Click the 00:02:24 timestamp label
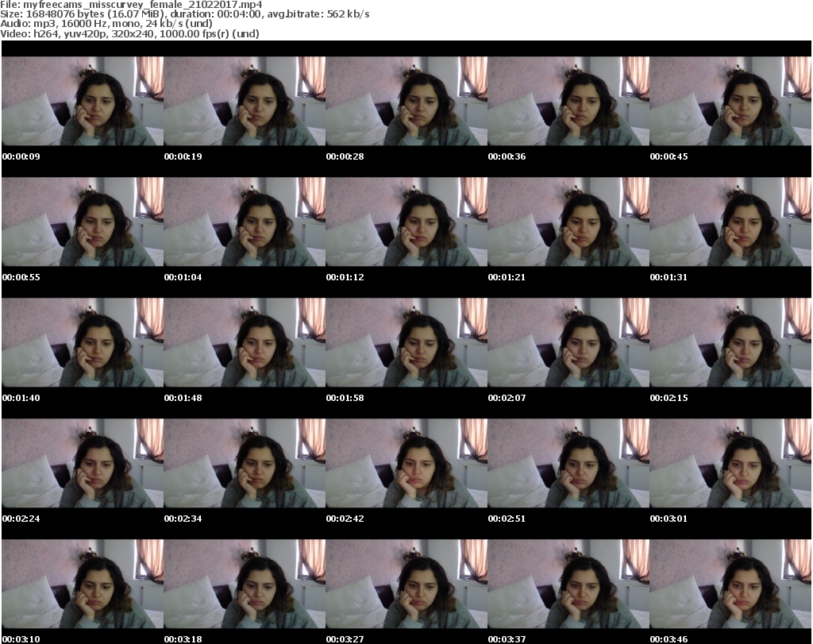Image resolution: width=813 pixels, height=644 pixels. coord(21,519)
